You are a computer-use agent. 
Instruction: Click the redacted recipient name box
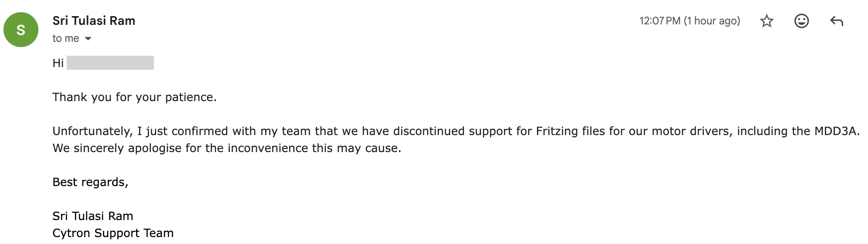(110, 63)
